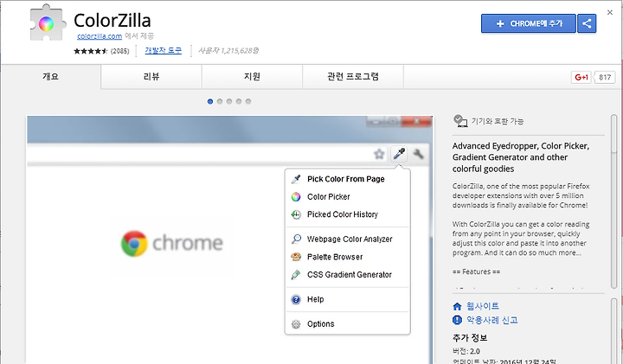Choose CSS Gradient Generator menu text
This screenshot has width=623, height=364.
350,275
